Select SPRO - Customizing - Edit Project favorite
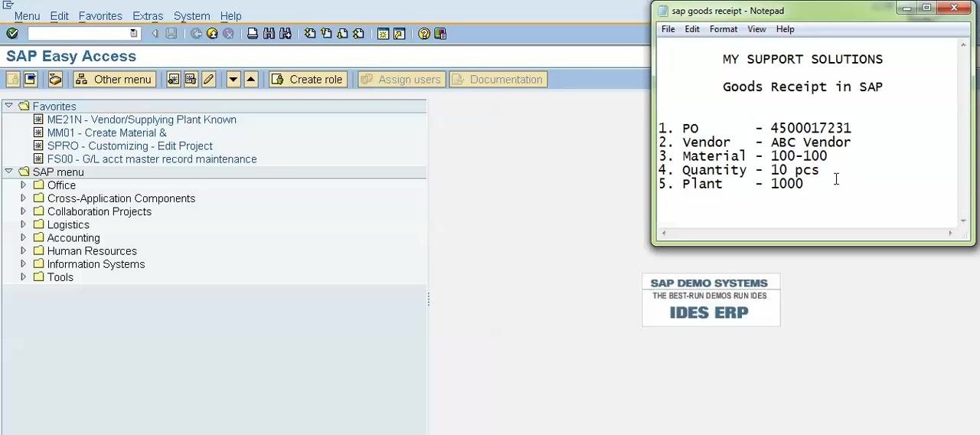This screenshot has width=980, height=435. point(129,146)
